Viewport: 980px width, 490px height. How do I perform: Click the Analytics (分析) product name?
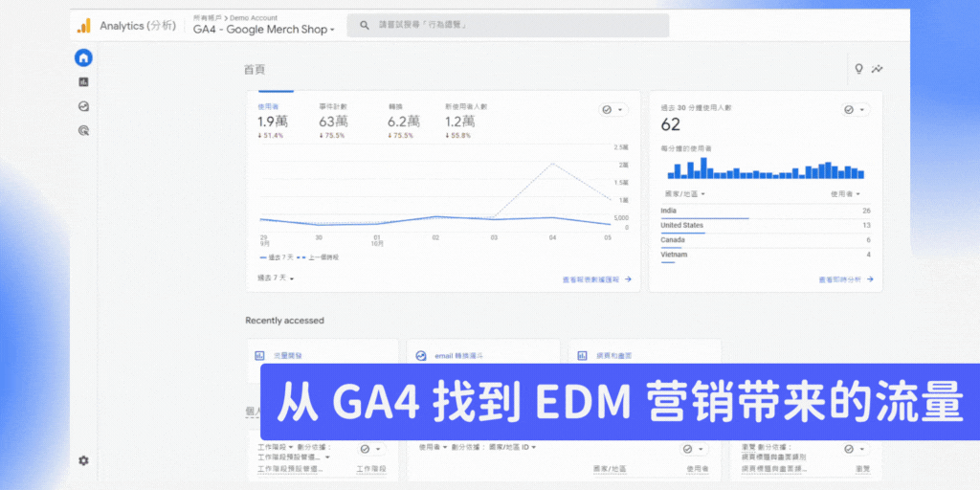click(x=138, y=26)
